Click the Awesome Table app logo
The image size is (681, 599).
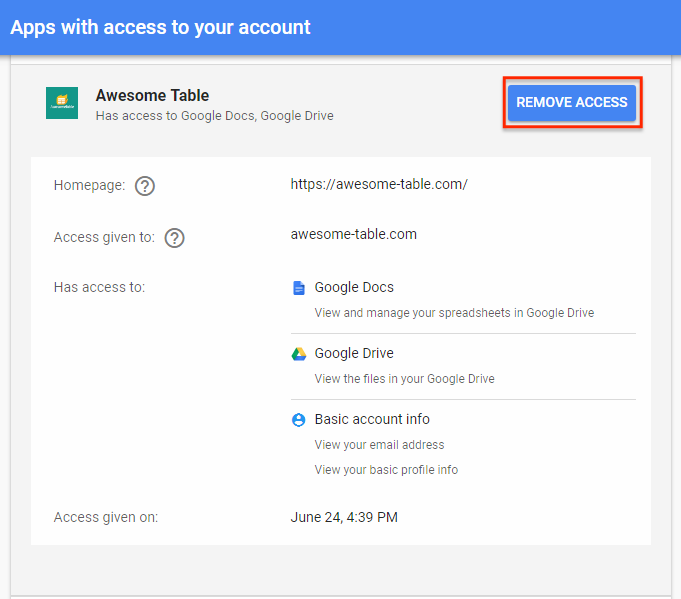[x=62, y=103]
